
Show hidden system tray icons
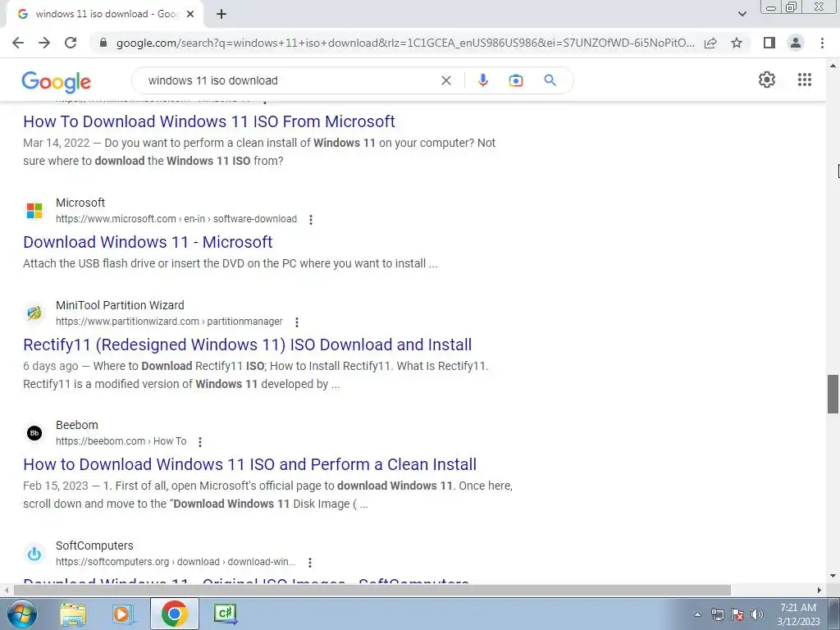697,614
